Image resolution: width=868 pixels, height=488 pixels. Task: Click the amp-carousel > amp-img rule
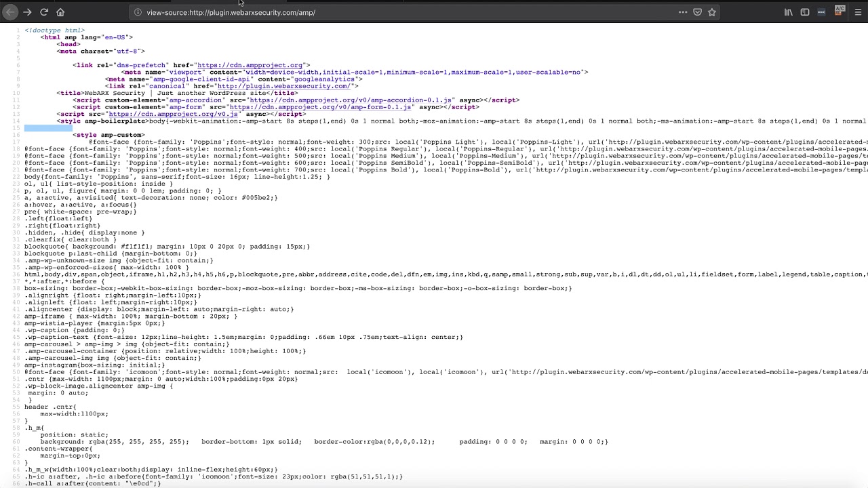tap(127, 344)
